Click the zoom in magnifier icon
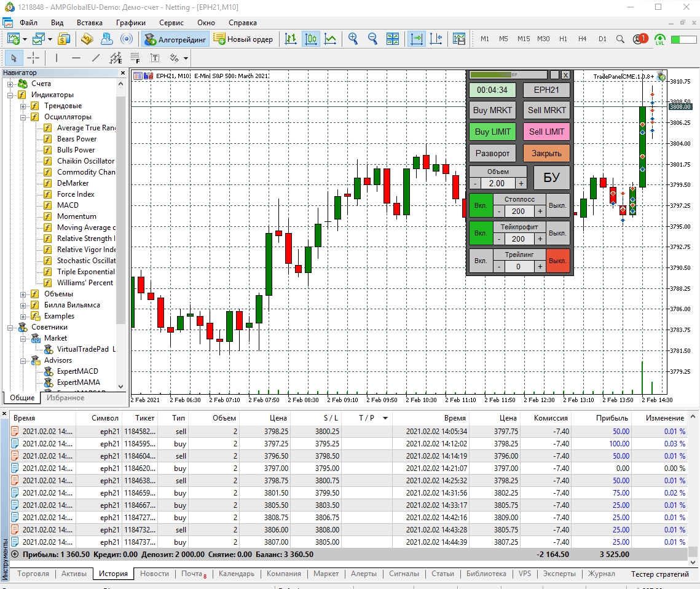Screen dimensions: 700x589 pos(353,39)
